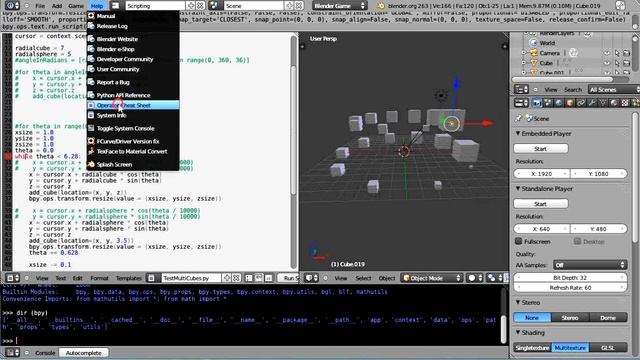Select World item in outliner
Viewport: 640px width, 360px height.
click(547, 43)
